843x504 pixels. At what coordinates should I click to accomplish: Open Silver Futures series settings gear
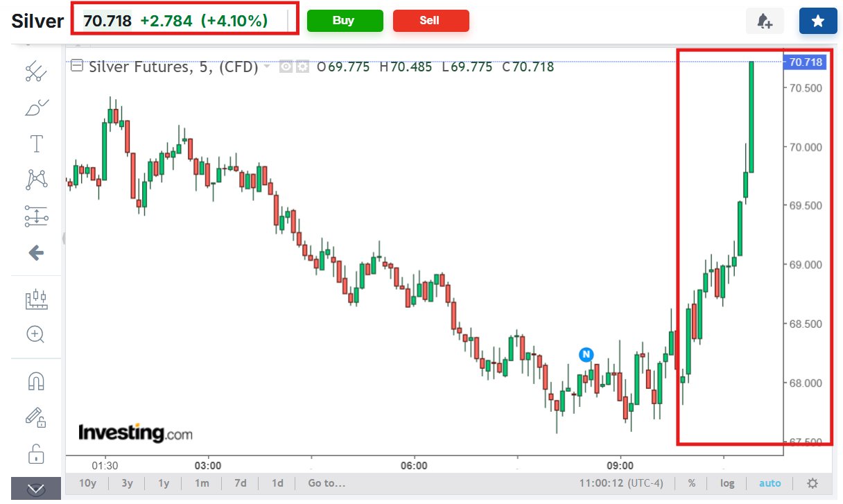(302, 67)
